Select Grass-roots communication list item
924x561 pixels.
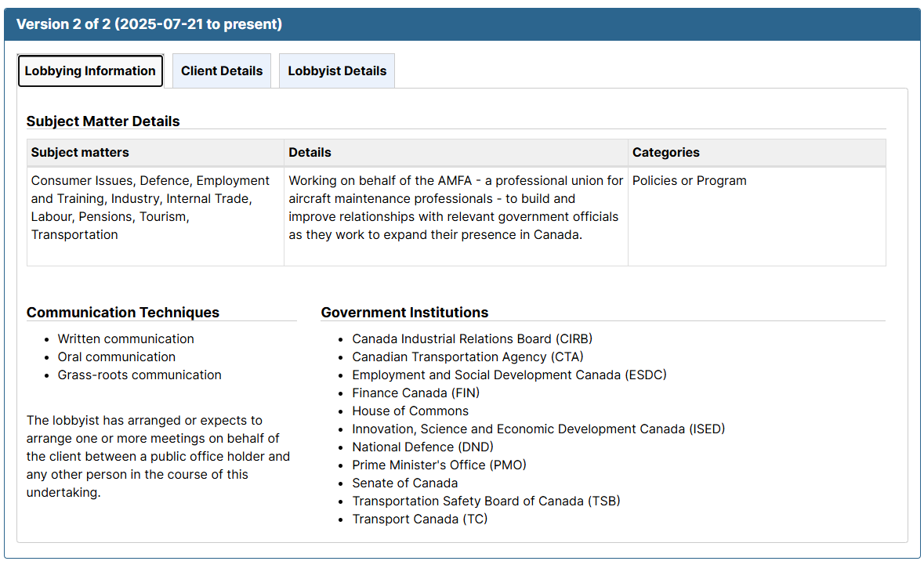point(139,375)
